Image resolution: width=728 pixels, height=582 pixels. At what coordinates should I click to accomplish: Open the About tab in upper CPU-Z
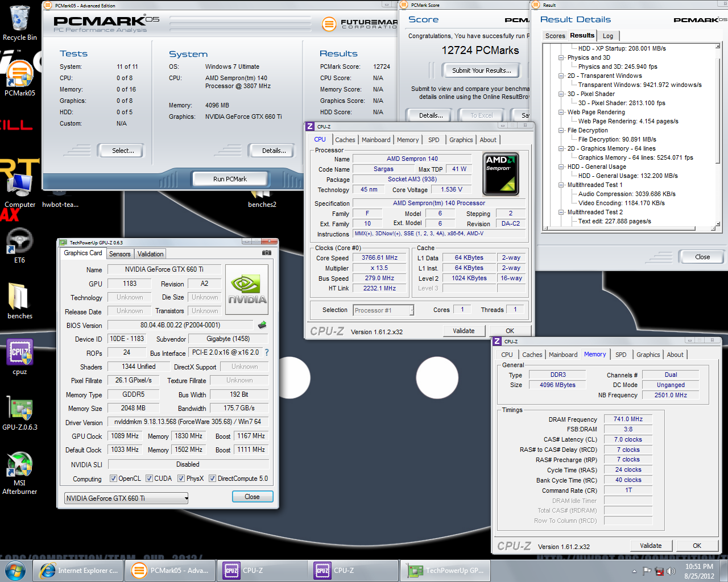coord(488,140)
